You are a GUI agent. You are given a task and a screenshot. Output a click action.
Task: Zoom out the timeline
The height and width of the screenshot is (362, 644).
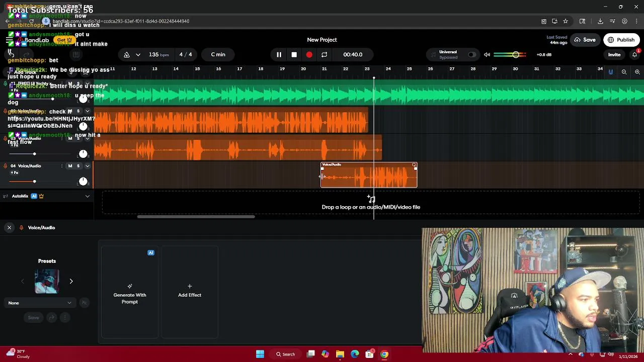tap(624, 72)
